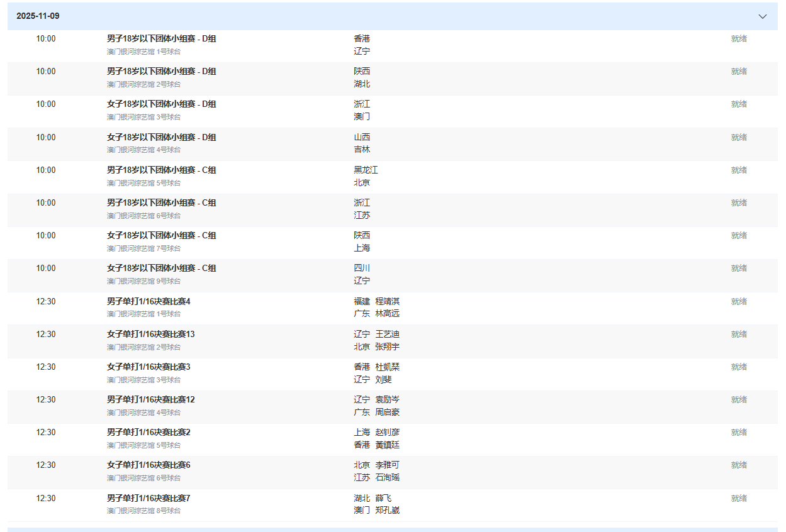Click the 2025-11-09 date header label
This screenshot has width=786, height=532.
pyautogui.click(x=38, y=16)
